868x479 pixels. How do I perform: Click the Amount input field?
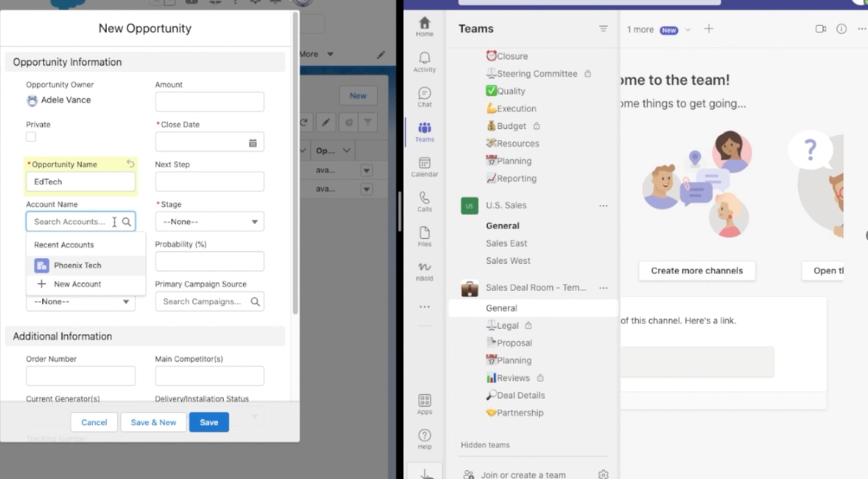point(209,102)
